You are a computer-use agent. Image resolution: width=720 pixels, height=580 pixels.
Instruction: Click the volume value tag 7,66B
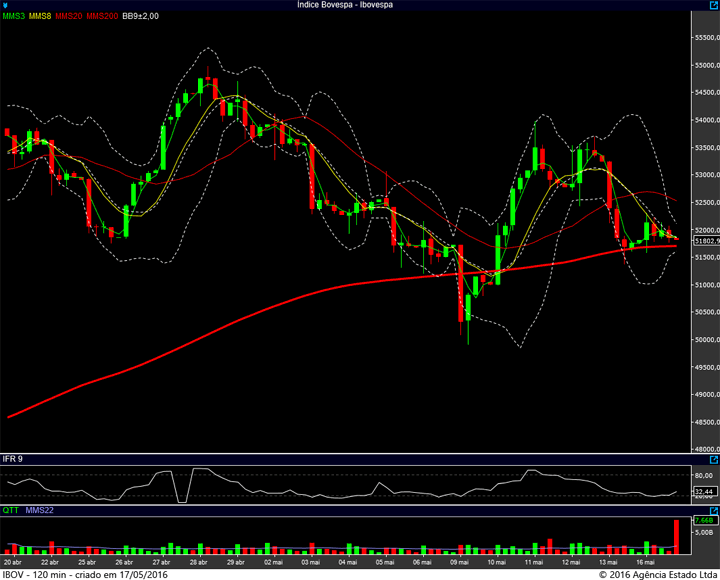pyautogui.click(x=704, y=520)
